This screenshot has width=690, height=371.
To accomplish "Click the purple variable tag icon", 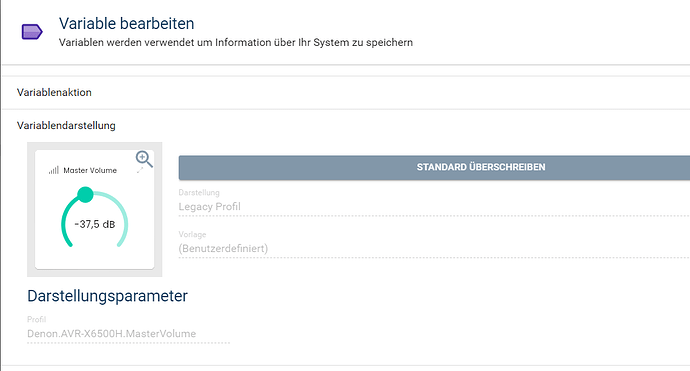I will pos(32,32).
